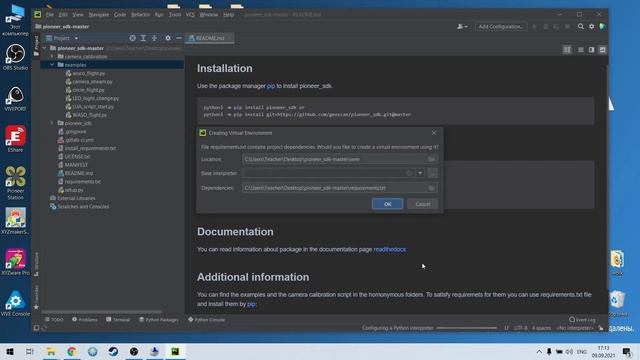Hide the Project panel with minus icon
This screenshot has height=360, width=640.
179,38
